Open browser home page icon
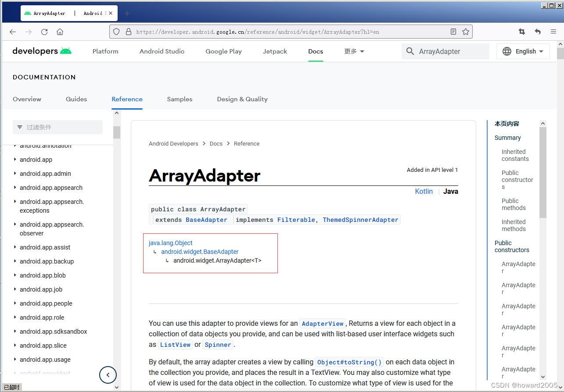 (60, 32)
